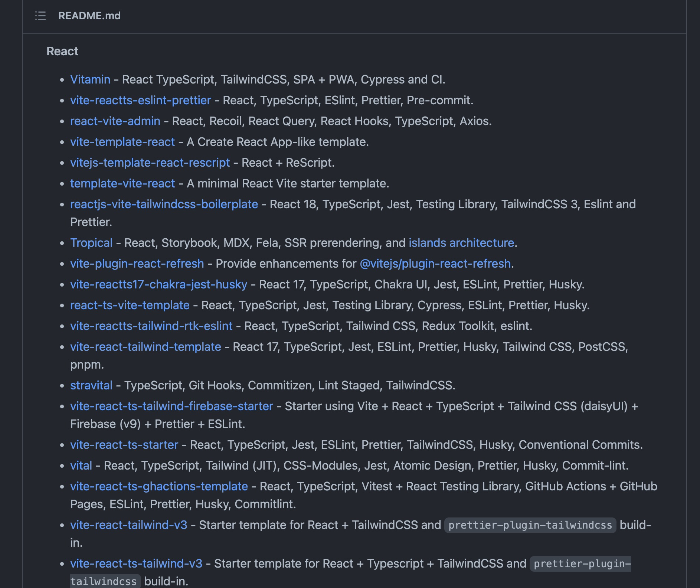Open vite-reactts-eslint-prettier repository link
The width and height of the screenshot is (700, 588).
click(x=141, y=100)
